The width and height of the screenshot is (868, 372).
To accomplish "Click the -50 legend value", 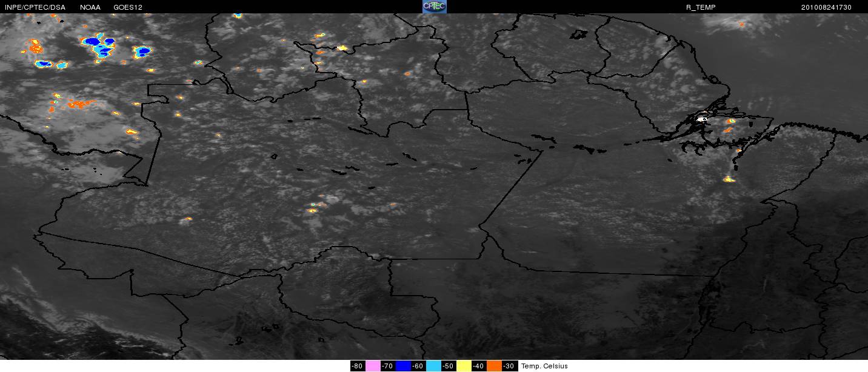I will [449, 366].
